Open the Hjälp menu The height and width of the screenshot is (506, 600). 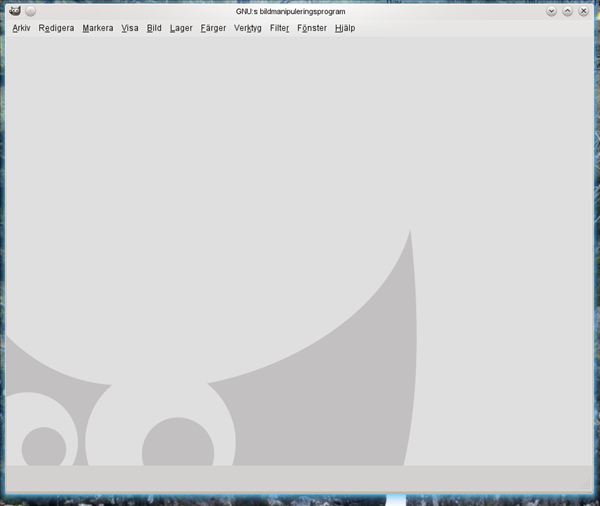tap(345, 28)
